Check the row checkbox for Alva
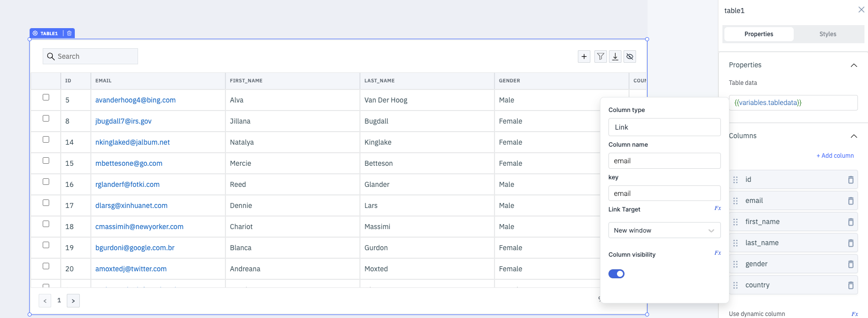Image resolution: width=868 pixels, height=318 pixels. pos(46,97)
